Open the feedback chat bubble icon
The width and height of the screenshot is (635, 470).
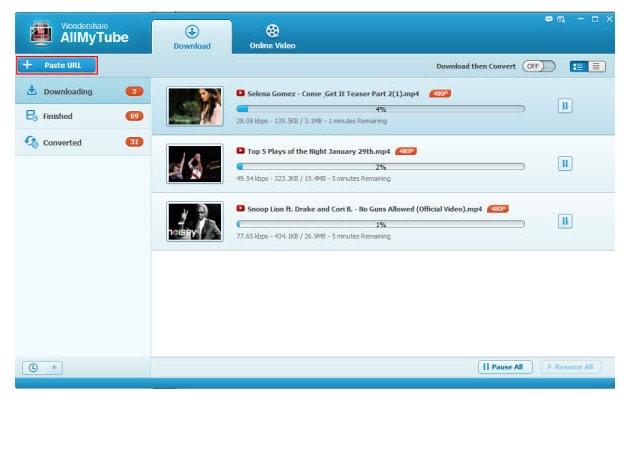click(549, 19)
